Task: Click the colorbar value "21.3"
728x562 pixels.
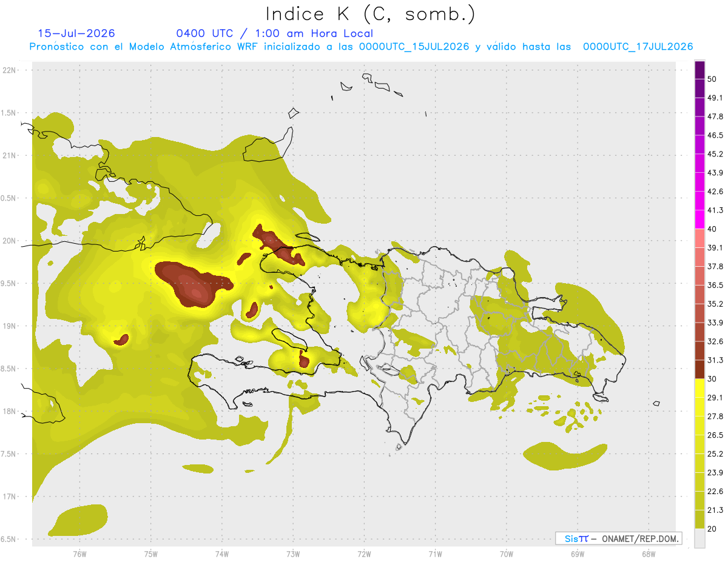Action: pyautogui.click(x=715, y=510)
